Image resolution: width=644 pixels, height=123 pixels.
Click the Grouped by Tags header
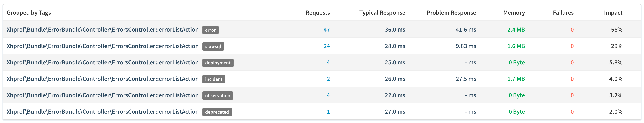[29, 13]
